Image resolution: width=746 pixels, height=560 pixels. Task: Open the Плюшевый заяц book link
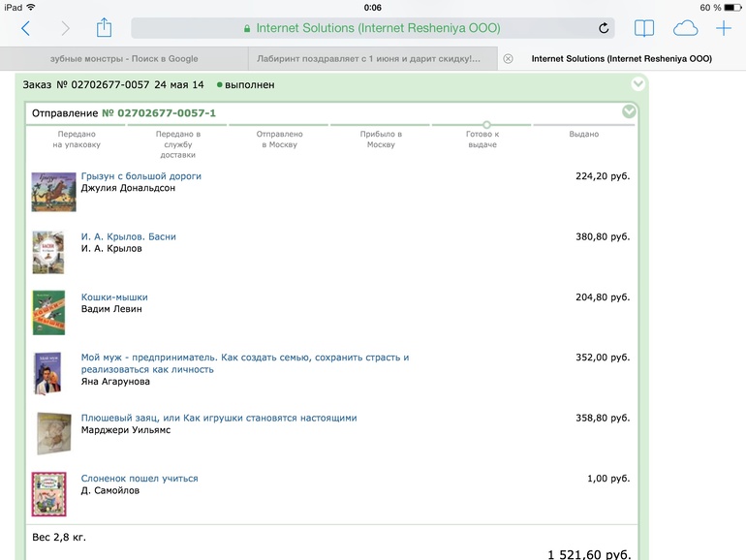coord(219,419)
